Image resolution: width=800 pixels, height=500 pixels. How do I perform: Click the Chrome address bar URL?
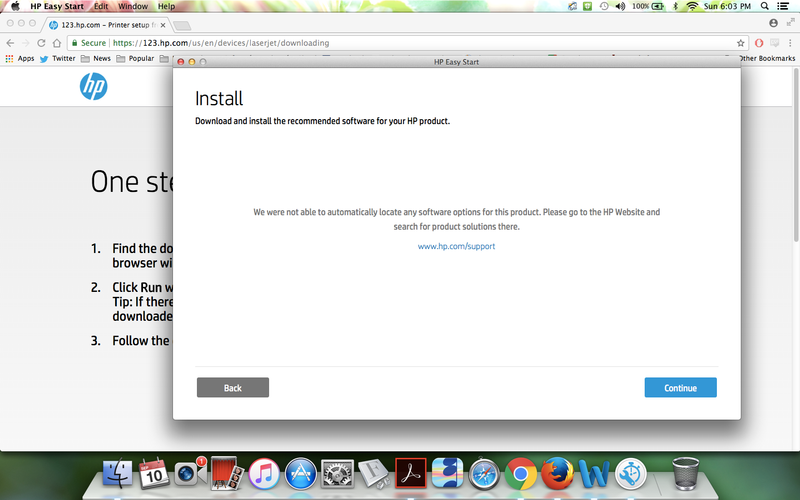(221, 43)
